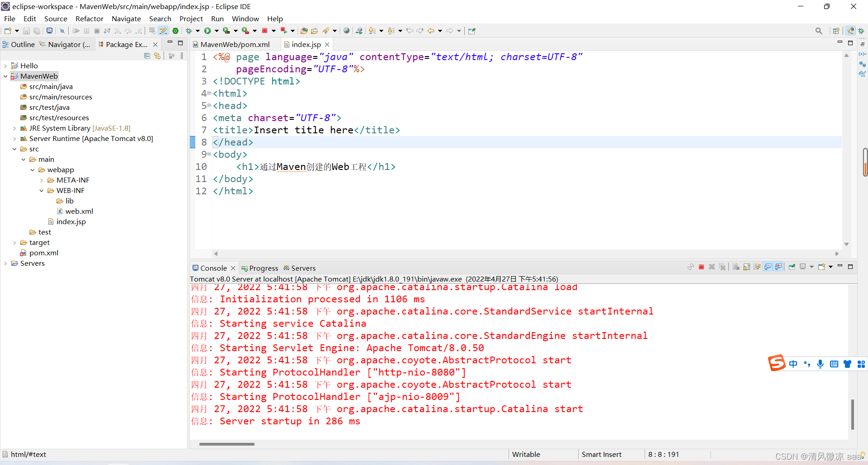Image resolution: width=868 pixels, height=465 pixels.
Task: Open a Terminal from the toolbar
Action: point(49,31)
